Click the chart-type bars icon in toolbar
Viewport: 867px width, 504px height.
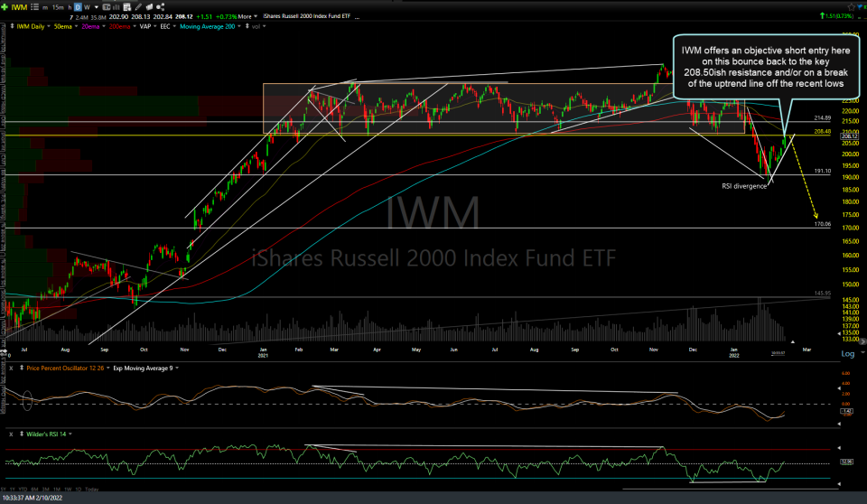click(117, 7)
